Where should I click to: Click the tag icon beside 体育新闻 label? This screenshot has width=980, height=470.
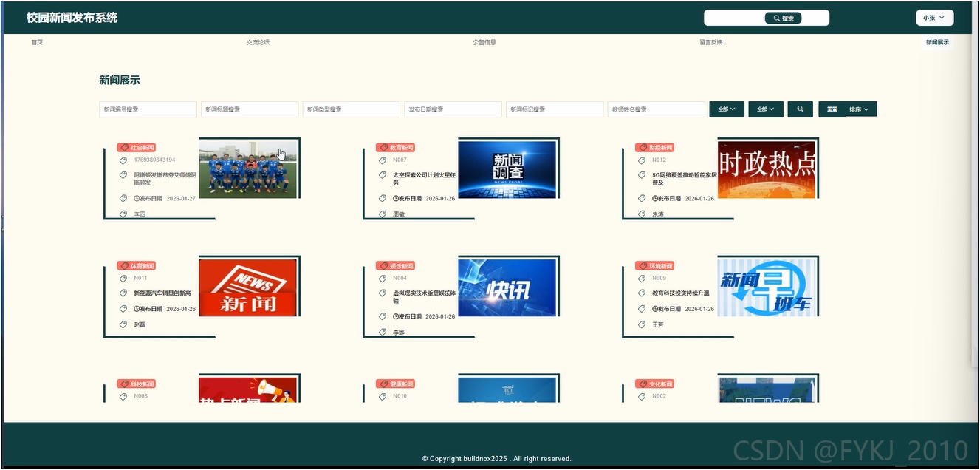point(123,266)
